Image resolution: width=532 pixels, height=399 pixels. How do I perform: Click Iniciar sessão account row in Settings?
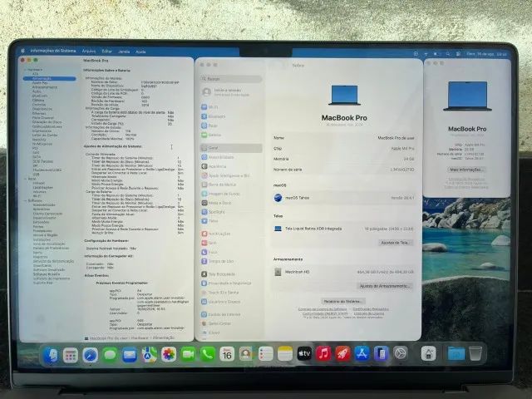231,92
